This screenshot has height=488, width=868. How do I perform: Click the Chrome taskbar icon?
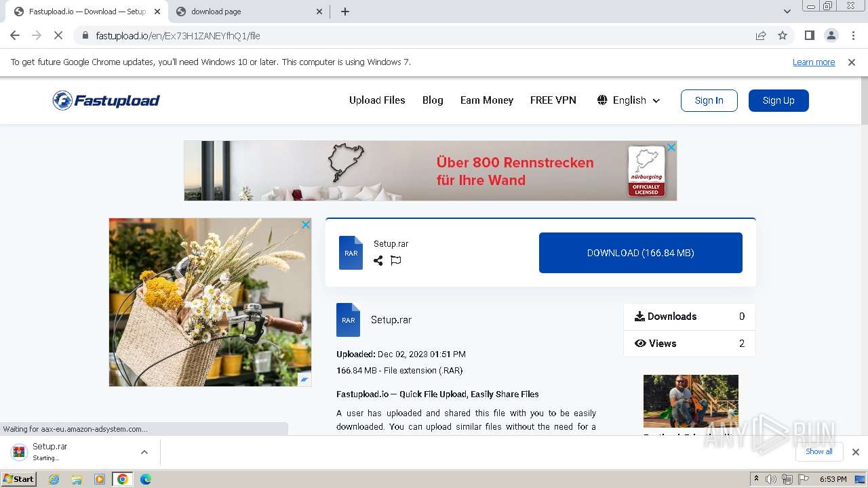[123, 479]
